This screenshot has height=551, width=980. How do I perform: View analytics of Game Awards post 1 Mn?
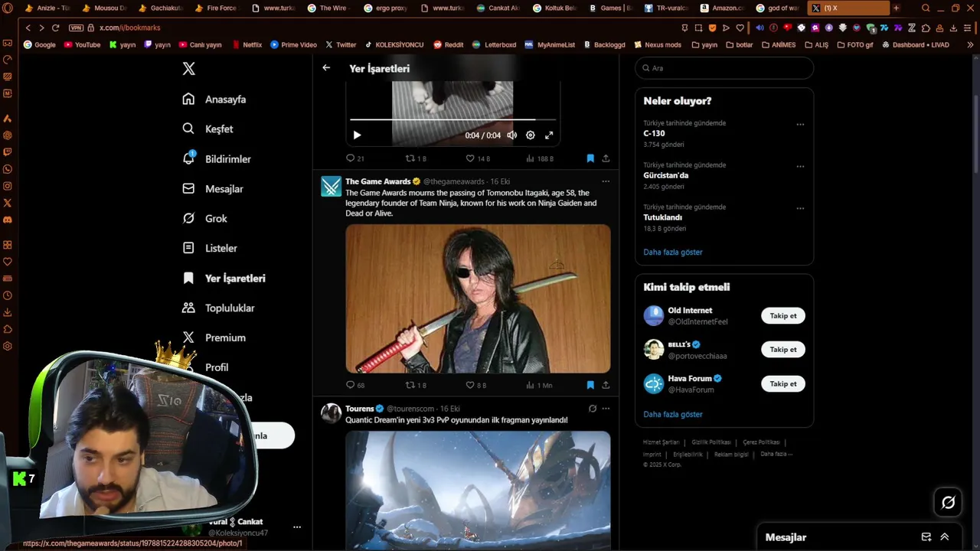pyautogui.click(x=539, y=385)
